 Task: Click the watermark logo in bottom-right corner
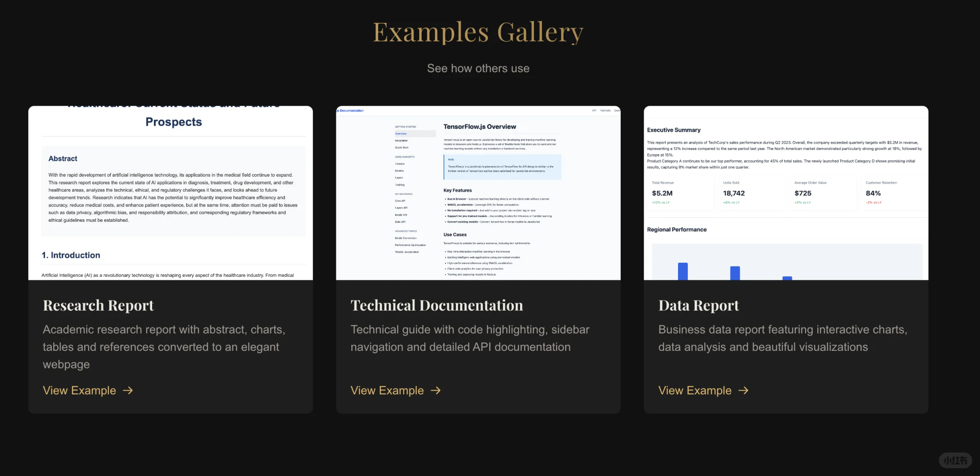click(x=955, y=461)
